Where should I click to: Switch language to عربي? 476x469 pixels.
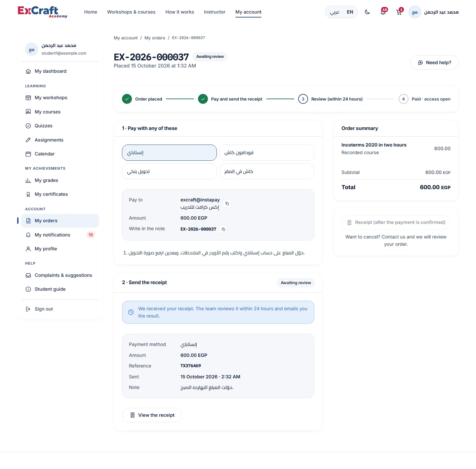335,12
